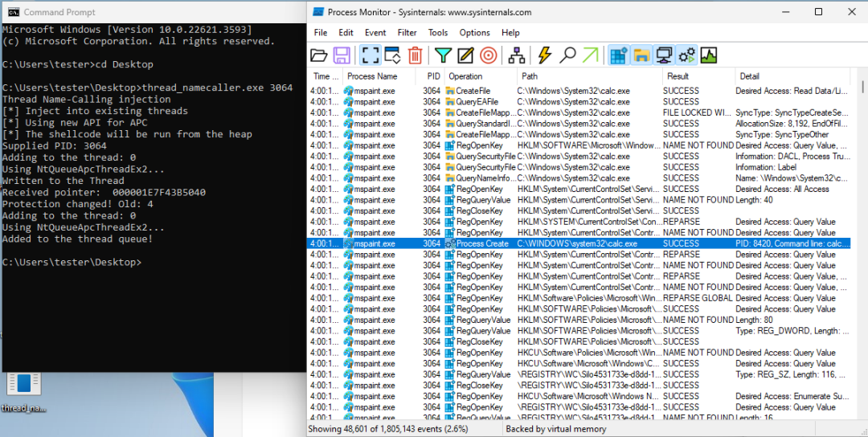
Task: Click the lightning bolt toolbar icon
Action: pyautogui.click(x=545, y=55)
